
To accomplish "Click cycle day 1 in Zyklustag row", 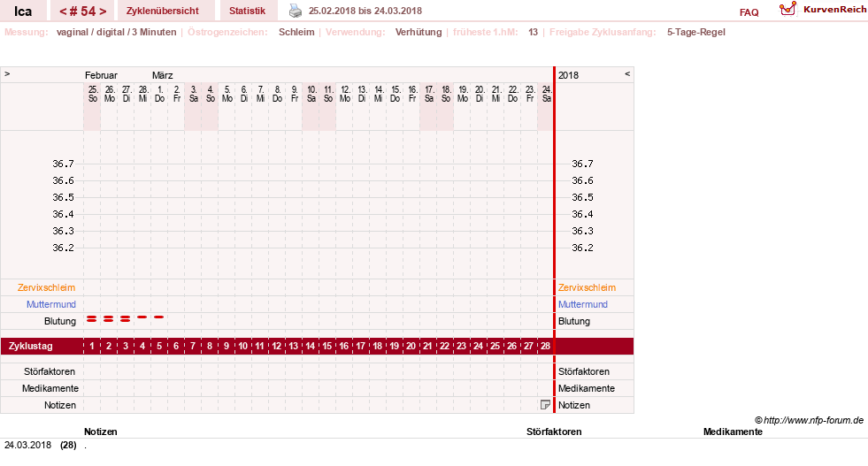I will (x=92, y=346).
